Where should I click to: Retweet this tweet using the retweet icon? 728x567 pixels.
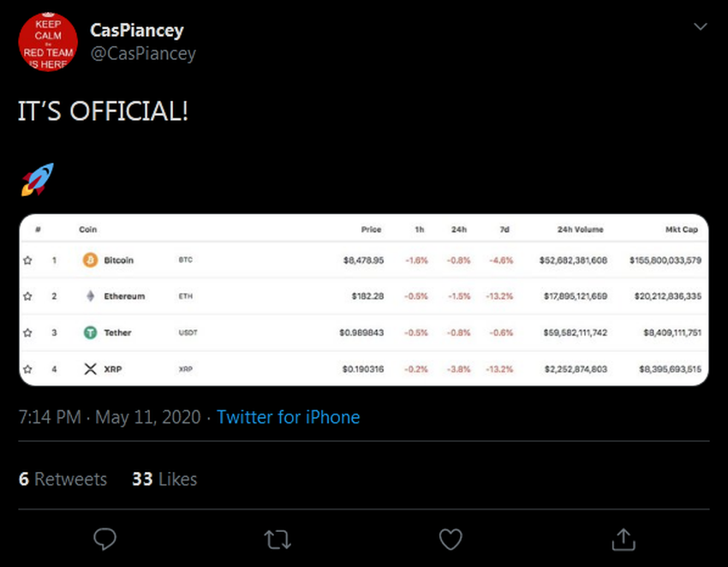tap(277, 538)
